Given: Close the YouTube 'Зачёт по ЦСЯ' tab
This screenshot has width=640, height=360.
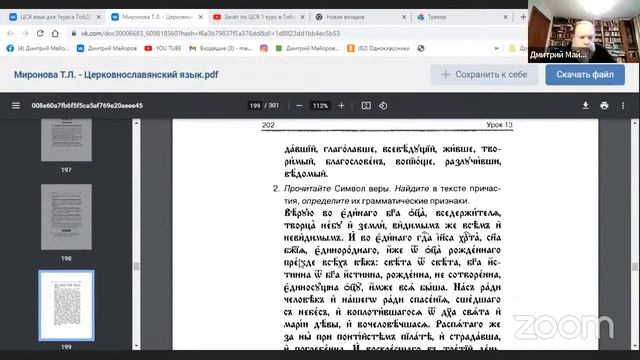Looking at the screenshot, I should [x=302, y=17].
